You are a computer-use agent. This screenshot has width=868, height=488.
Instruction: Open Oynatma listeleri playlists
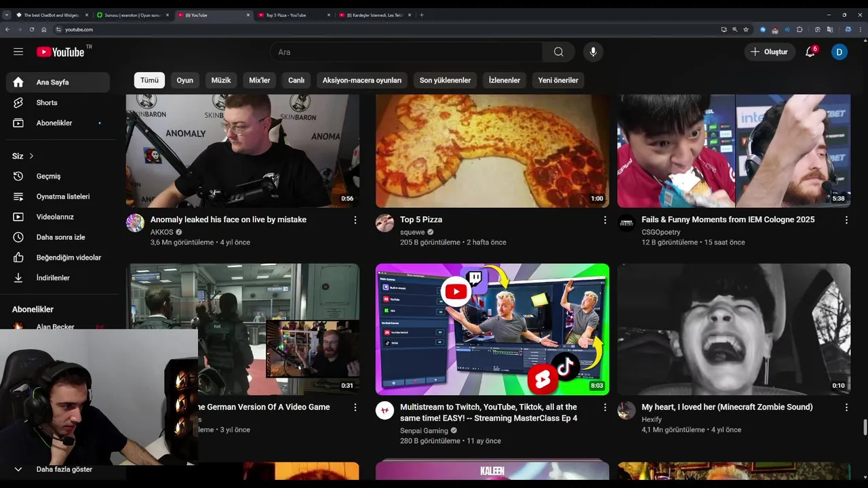point(58,197)
